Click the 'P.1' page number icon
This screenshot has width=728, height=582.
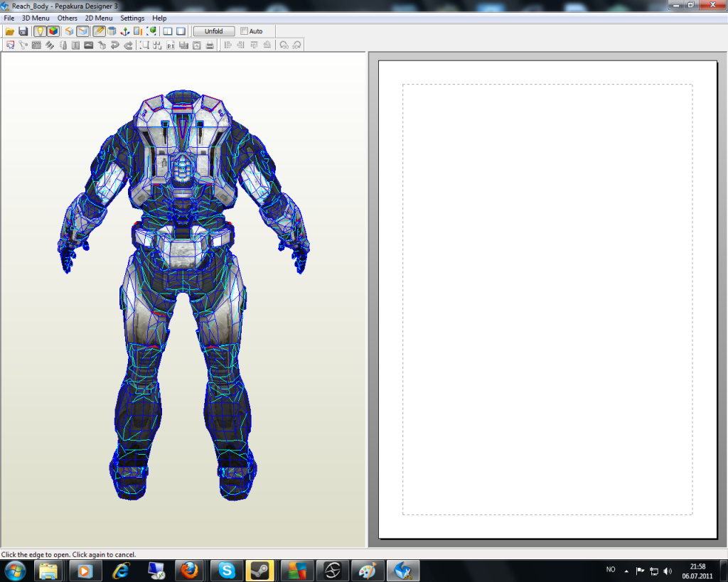(171, 45)
